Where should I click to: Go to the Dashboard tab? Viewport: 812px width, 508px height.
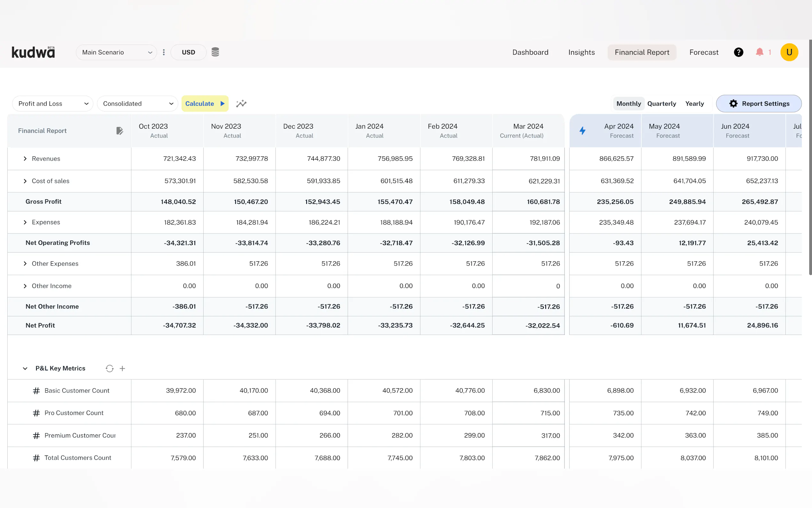pyautogui.click(x=530, y=52)
